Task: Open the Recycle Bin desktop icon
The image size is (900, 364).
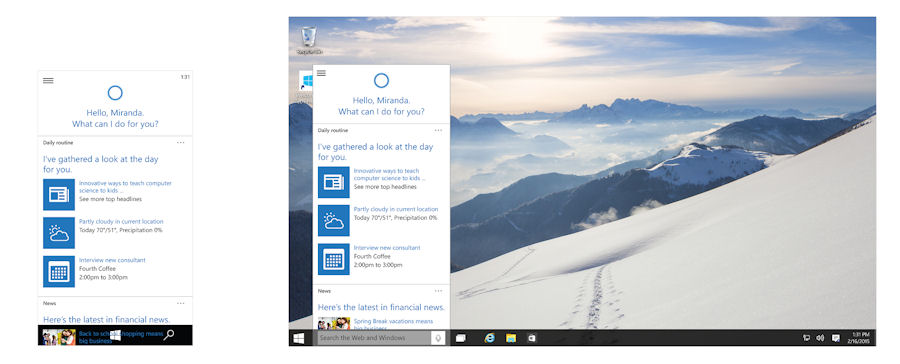Action: point(309,40)
